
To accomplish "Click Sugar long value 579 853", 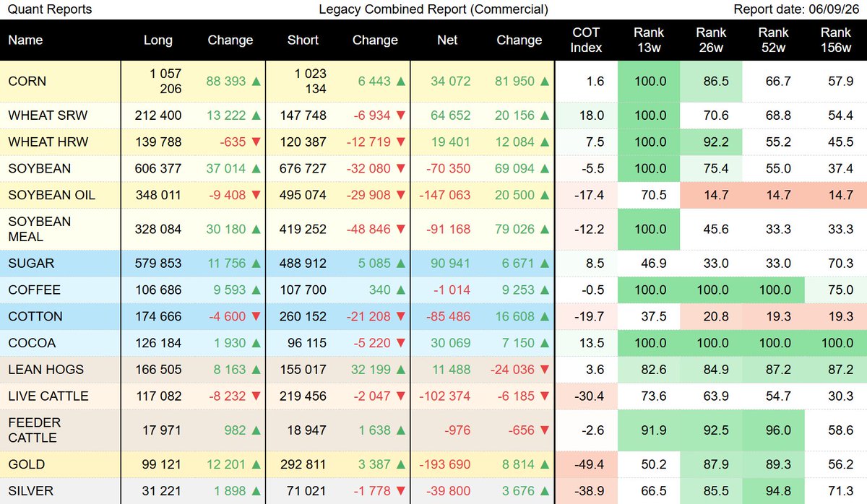I will click(158, 264).
